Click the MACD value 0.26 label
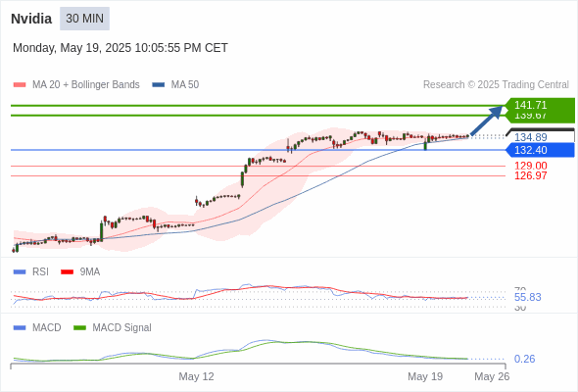578x392 pixels. pyautogui.click(x=524, y=359)
